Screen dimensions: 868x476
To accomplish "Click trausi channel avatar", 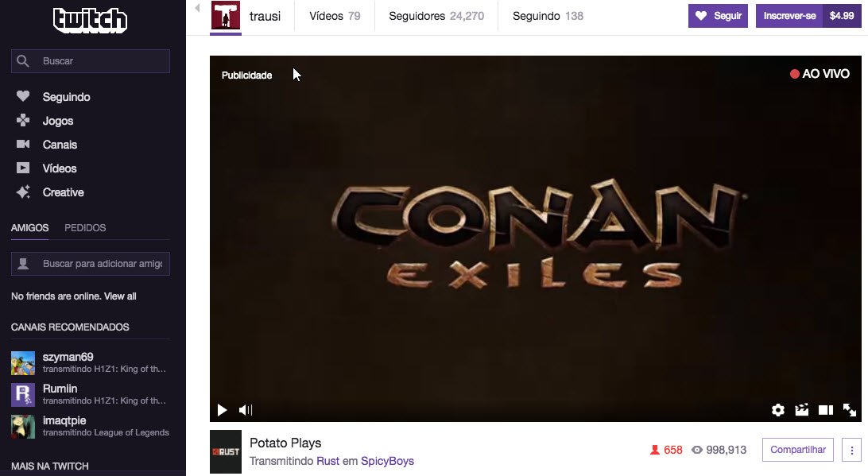I will coord(226,16).
